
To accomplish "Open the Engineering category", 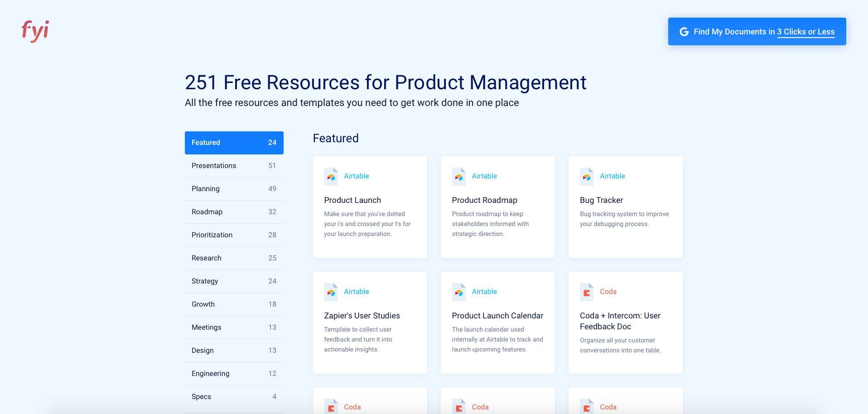I will [x=234, y=374].
